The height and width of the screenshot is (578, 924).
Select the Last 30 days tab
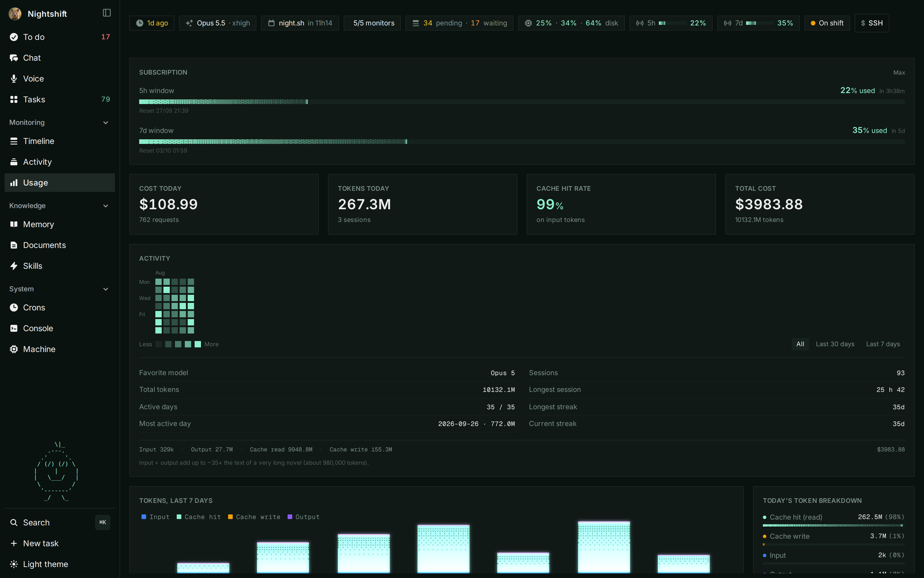pyautogui.click(x=835, y=344)
